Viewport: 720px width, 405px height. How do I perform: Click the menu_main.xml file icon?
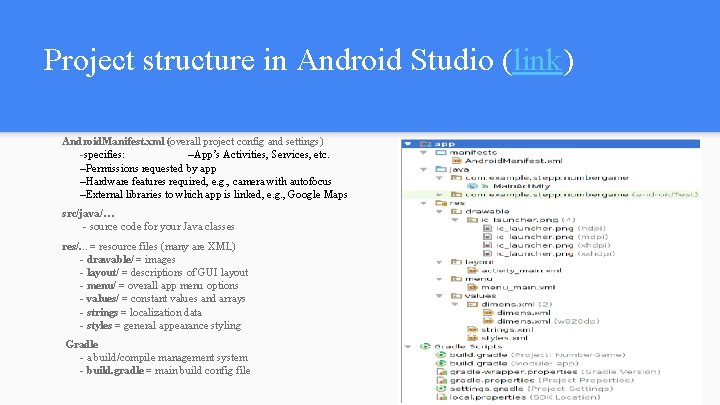(x=472, y=287)
